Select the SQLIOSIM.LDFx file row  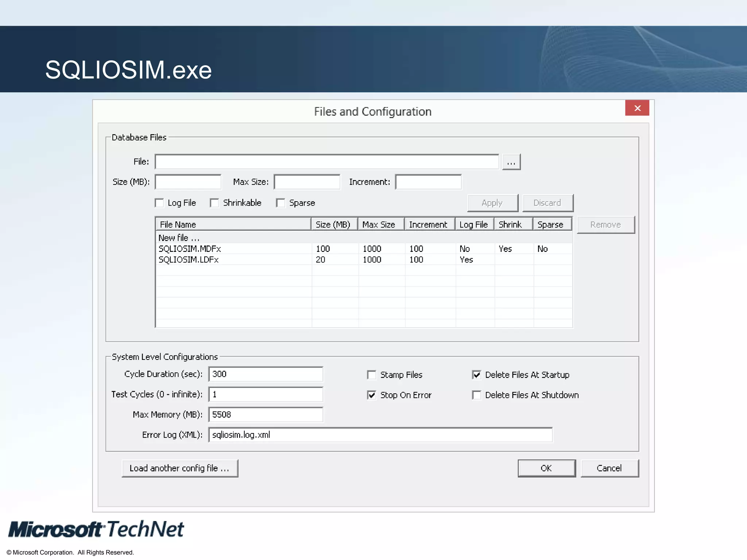click(364, 260)
